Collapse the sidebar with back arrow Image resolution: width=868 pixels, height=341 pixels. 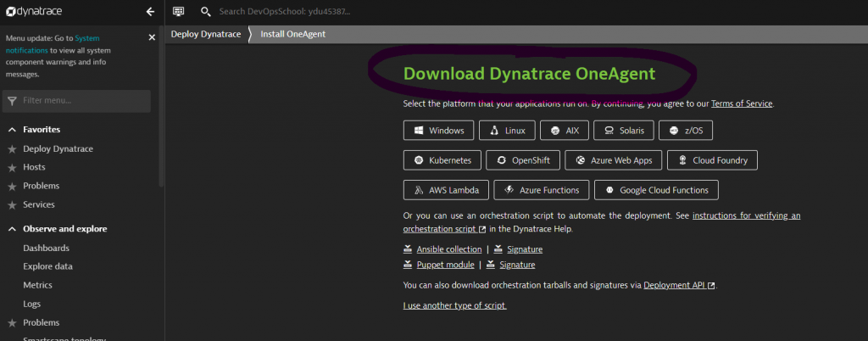[x=150, y=12]
